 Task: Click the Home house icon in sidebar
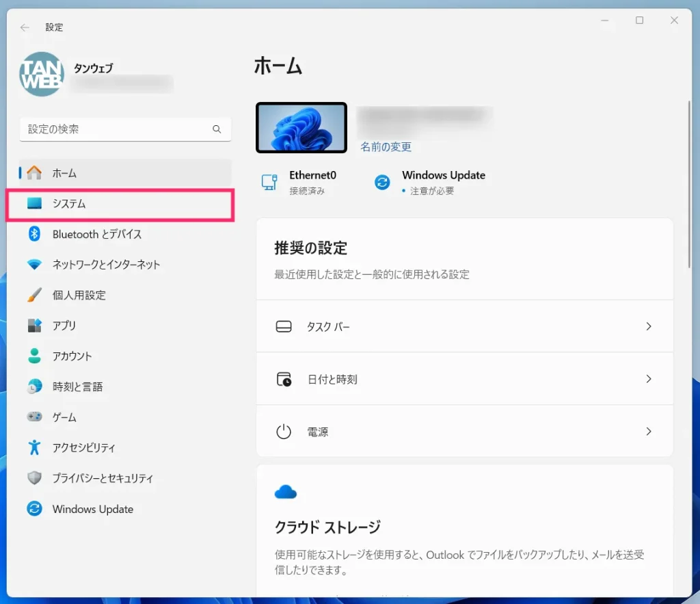(34, 172)
